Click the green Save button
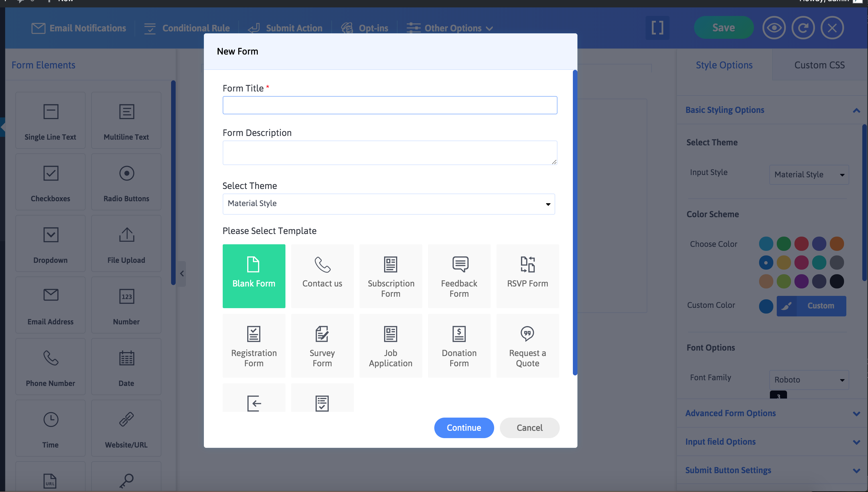The height and width of the screenshot is (492, 868). (x=723, y=28)
